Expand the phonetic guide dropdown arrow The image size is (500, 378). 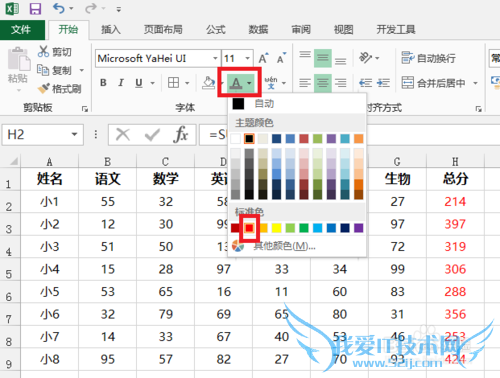[x=284, y=83]
